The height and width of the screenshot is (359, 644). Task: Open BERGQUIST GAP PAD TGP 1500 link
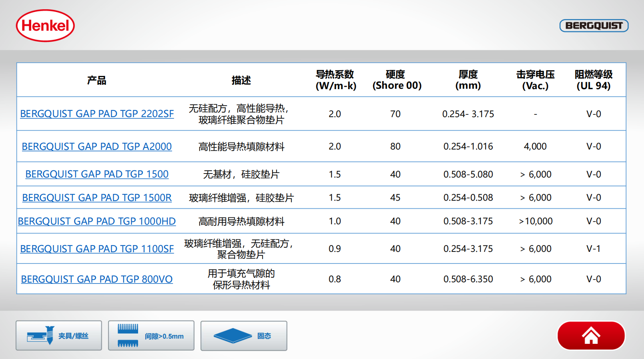click(97, 174)
